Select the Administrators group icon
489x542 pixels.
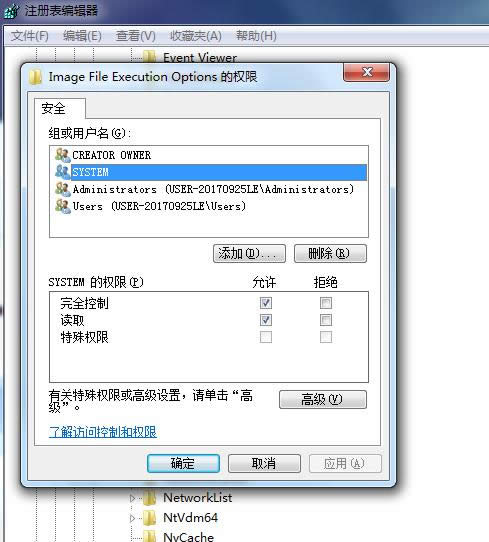[x=63, y=189]
